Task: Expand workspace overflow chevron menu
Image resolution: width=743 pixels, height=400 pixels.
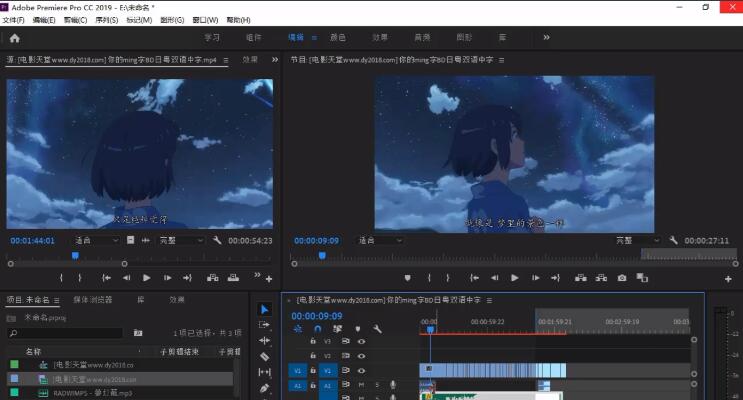Action: pyautogui.click(x=546, y=38)
